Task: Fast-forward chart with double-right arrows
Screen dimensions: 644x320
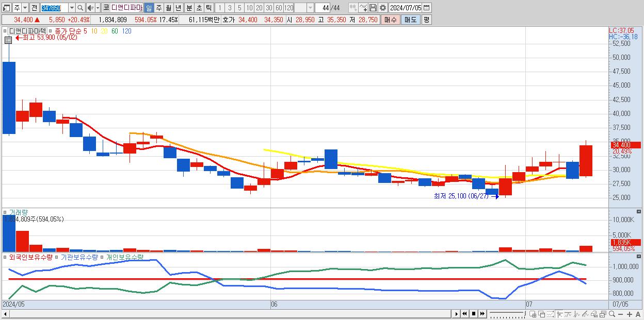Action: click(x=482, y=314)
